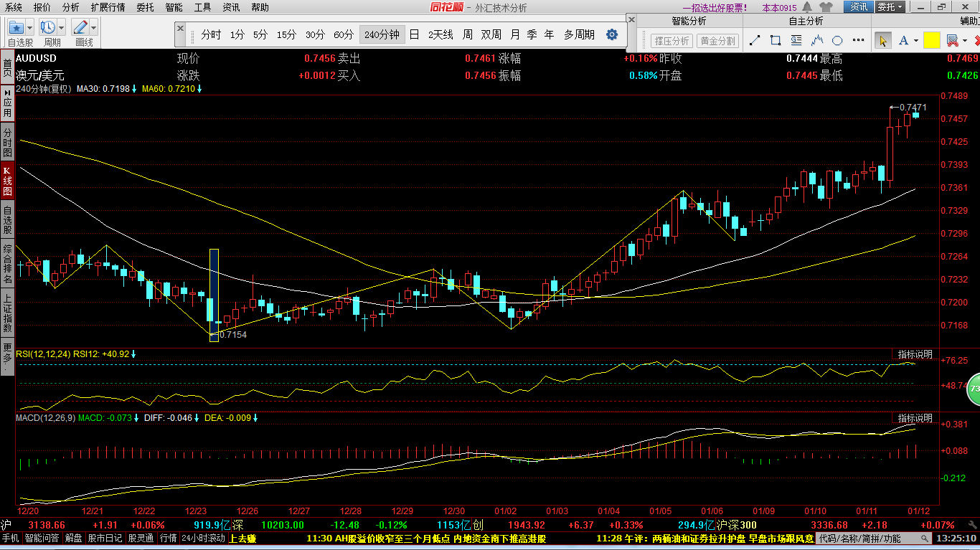The width and height of the screenshot is (980, 550).
Task: Expand the delete drawing dropdown arrow
Action: [966, 41]
